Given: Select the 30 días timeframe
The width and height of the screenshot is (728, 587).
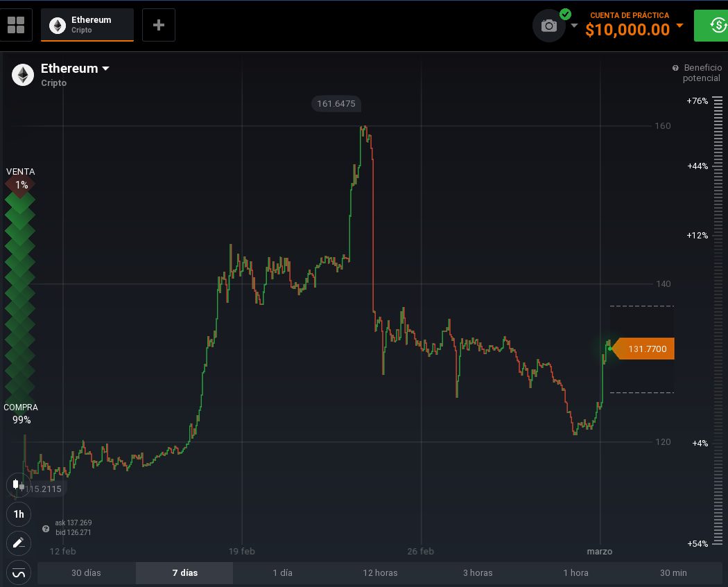Looking at the screenshot, I should 87,573.
